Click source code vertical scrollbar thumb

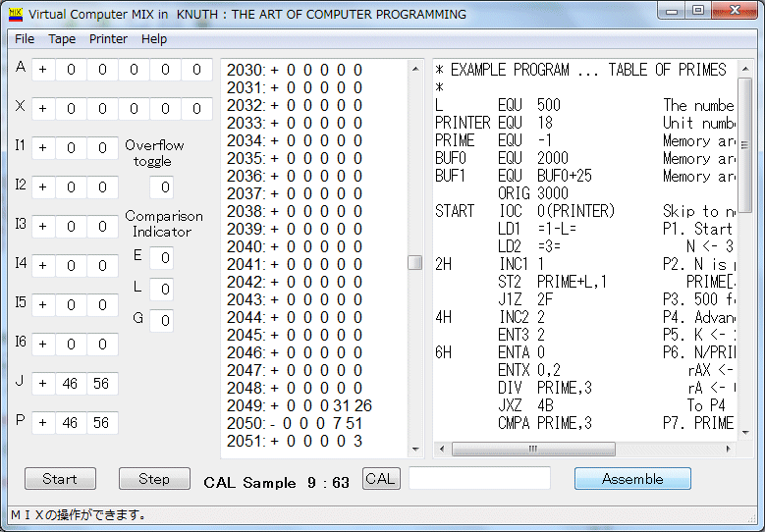[745, 145]
